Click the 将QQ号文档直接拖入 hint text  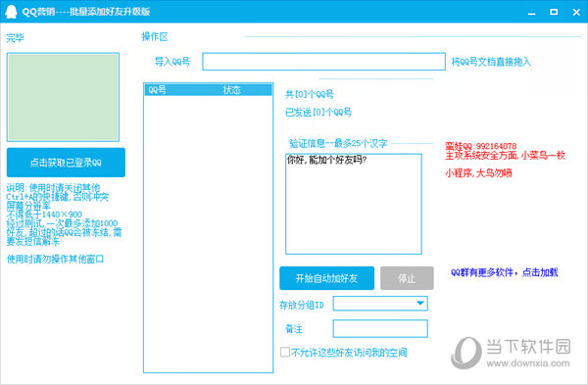click(491, 62)
